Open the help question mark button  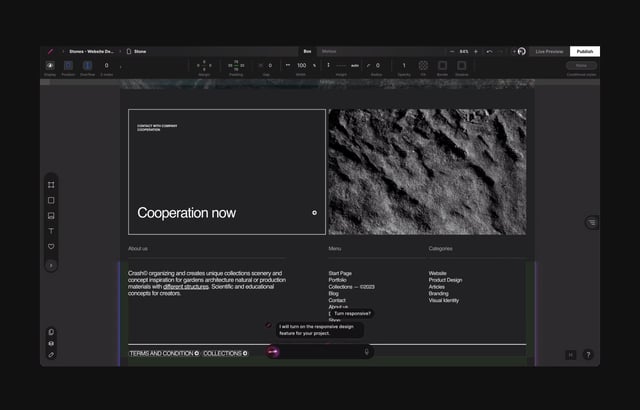588,355
